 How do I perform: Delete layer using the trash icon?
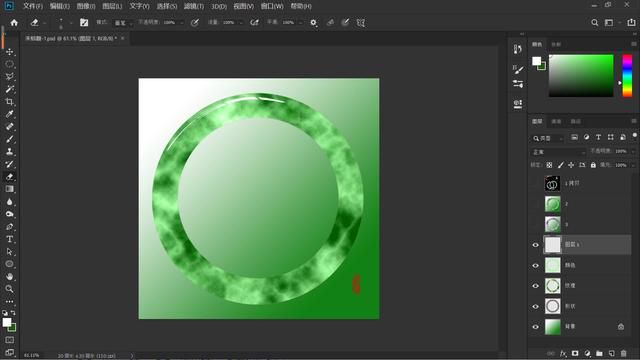(623, 353)
